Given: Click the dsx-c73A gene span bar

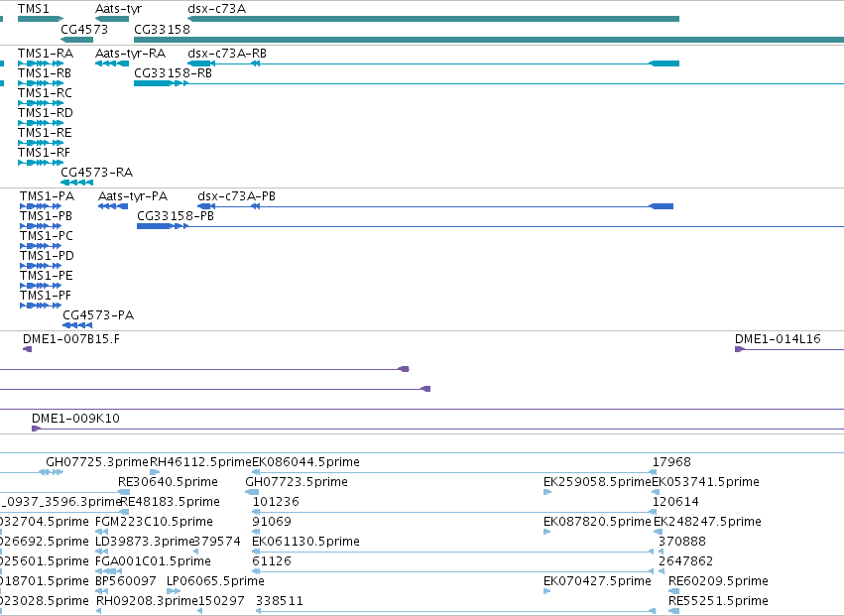Looking at the screenshot, I should (433, 19).
